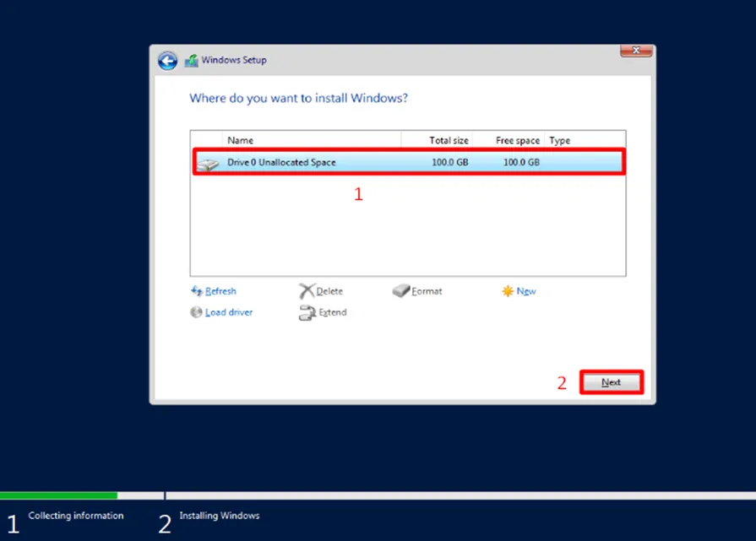Click the Total size column header
Screen dimensions: 756x541
click(449, 140)
